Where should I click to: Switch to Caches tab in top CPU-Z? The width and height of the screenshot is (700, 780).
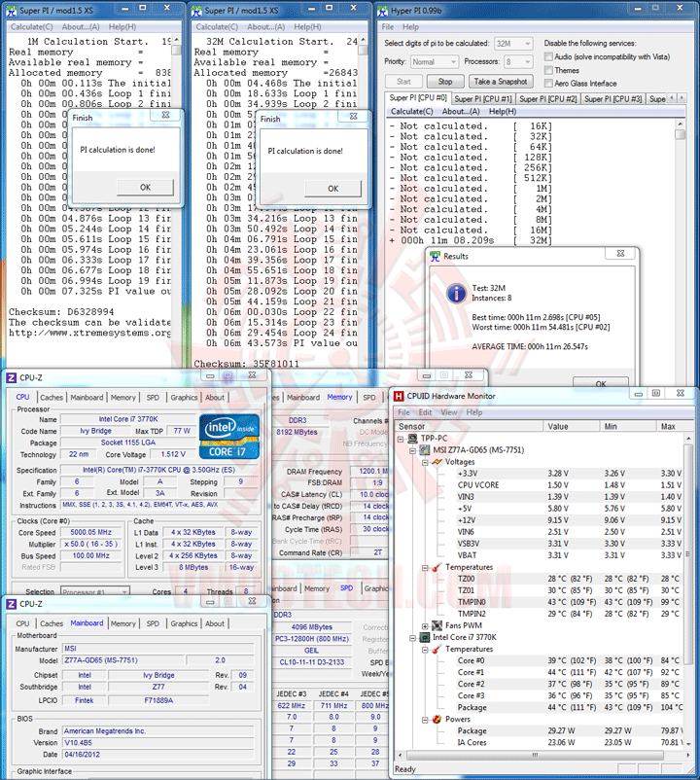point(52,398)
